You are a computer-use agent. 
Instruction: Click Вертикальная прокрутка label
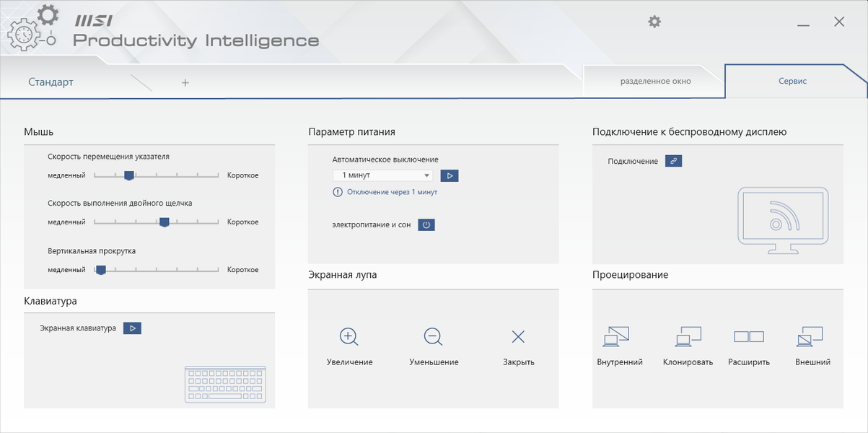pyautogui.click(x=92, y=250)
